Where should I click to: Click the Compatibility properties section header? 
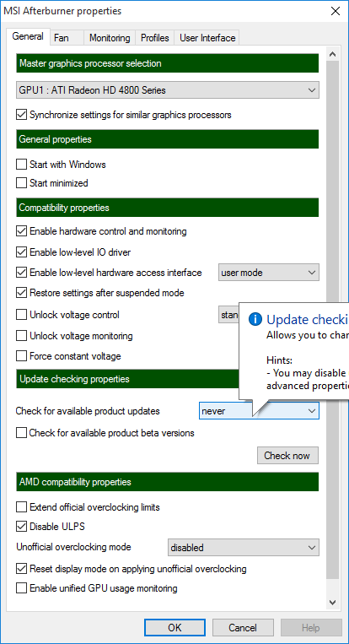[168, 208]
